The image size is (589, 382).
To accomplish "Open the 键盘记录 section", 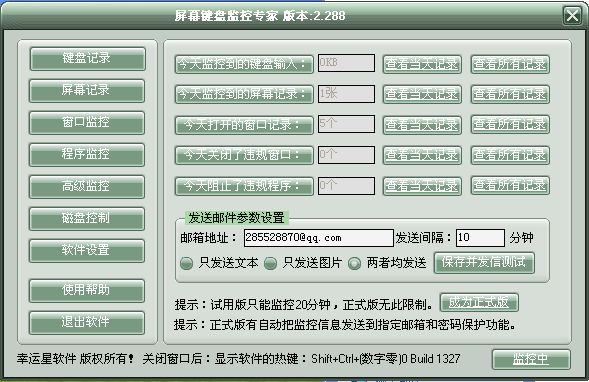I will pyautogui.click(x=87, y=59).
